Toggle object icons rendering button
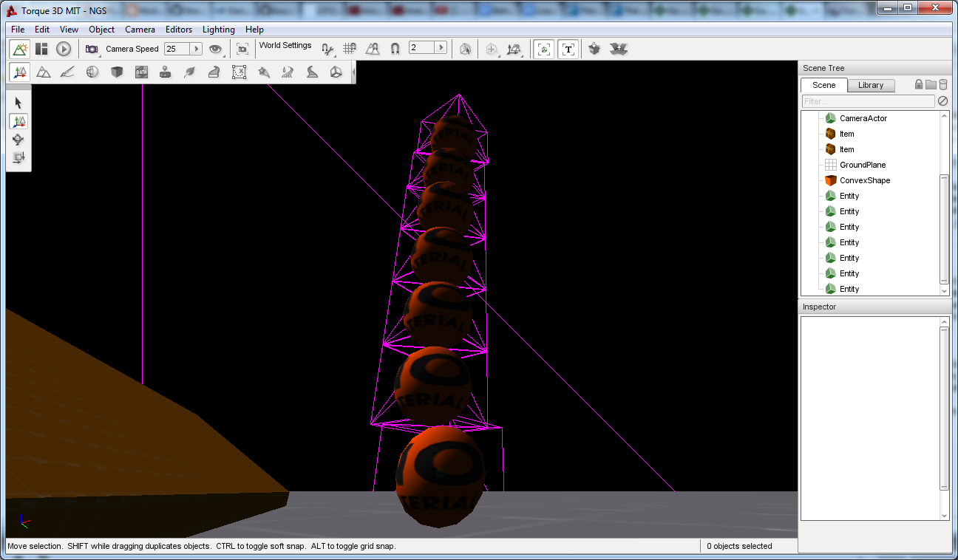958x560 pixels. [545, 49]
